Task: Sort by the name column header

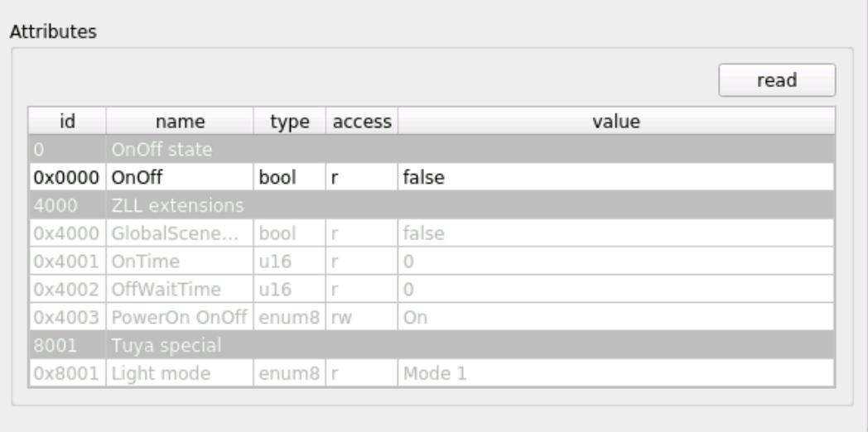Action: [x=180, y=121]
